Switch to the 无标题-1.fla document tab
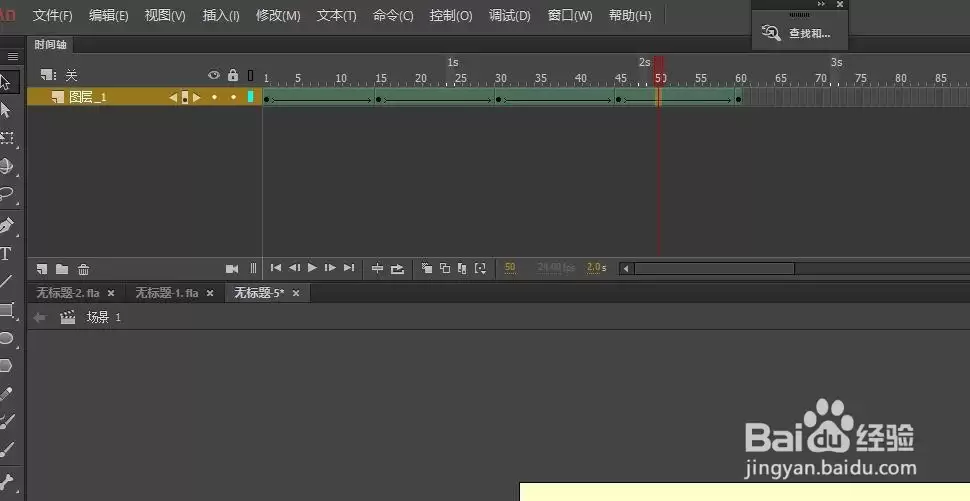Image resolution: width=970 pixels, height=501 pixels. (167, 293)
